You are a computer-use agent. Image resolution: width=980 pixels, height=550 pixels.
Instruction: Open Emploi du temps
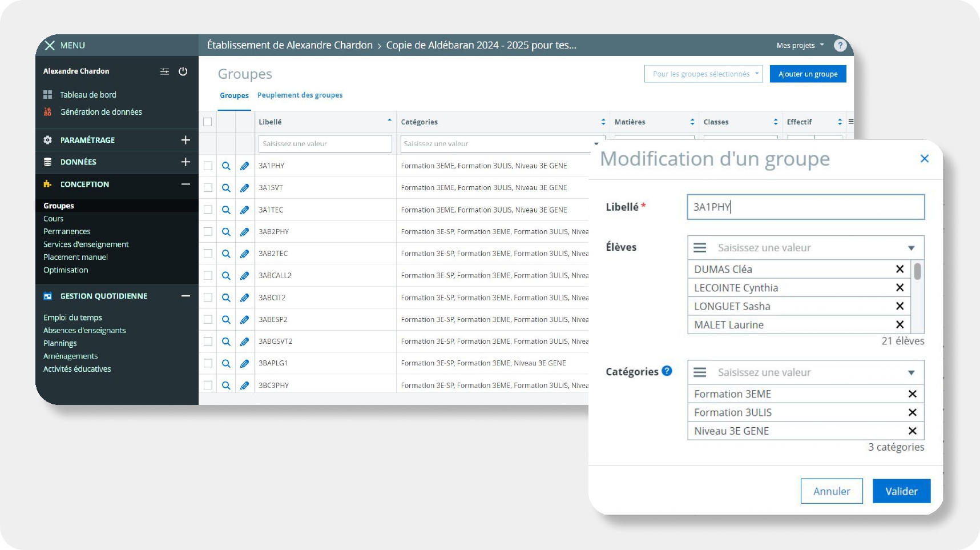click(x=72, y=318)
